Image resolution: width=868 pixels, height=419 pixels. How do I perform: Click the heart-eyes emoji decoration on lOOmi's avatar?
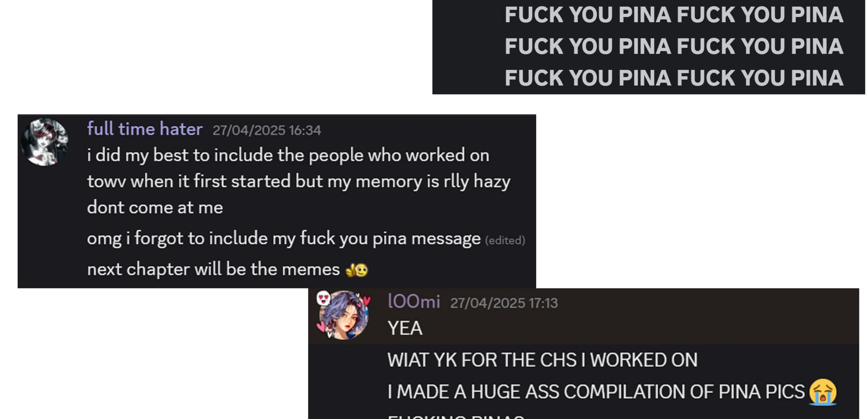[323, 298]
